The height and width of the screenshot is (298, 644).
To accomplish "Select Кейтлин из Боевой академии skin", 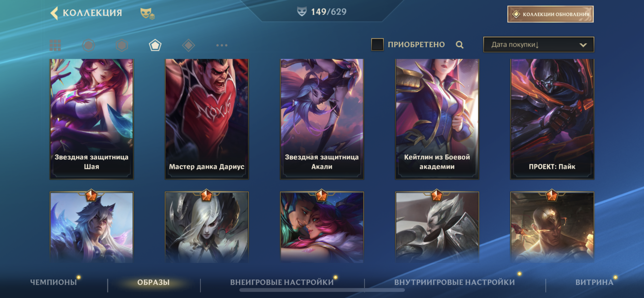I will coord(437,119).
